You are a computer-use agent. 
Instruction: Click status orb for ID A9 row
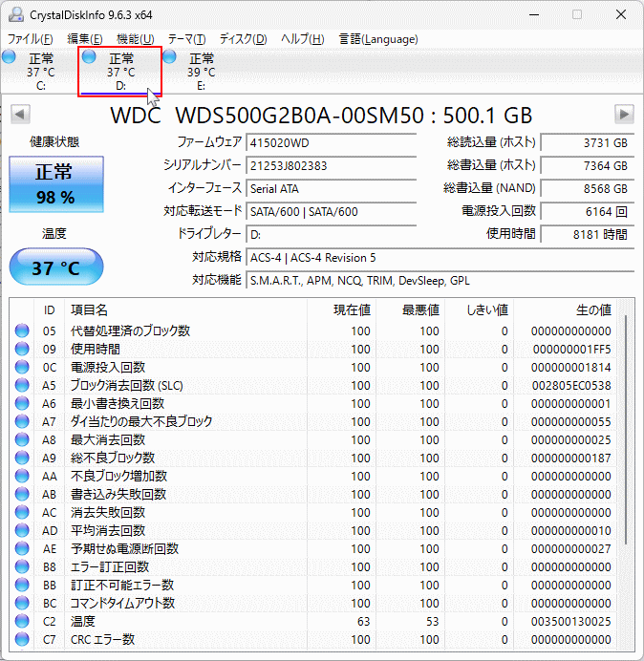(x=22, y=458)
